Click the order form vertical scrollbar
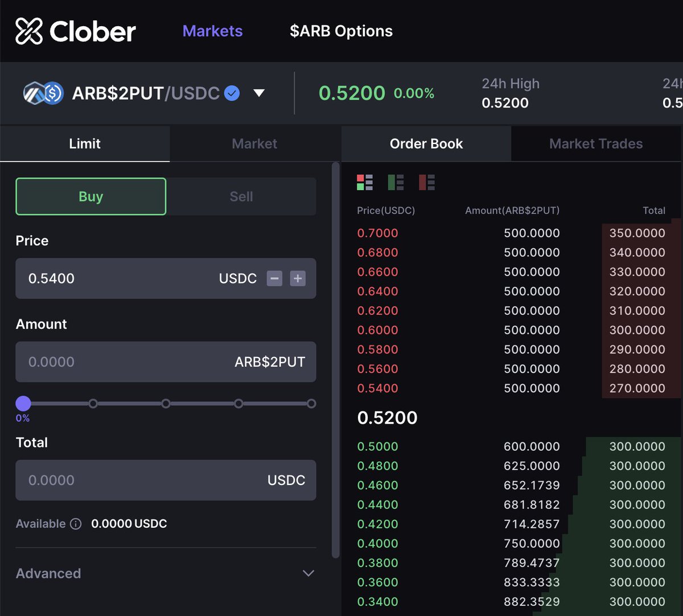The height and width of the screenshot is (616, 683). (x=336, y=360)
